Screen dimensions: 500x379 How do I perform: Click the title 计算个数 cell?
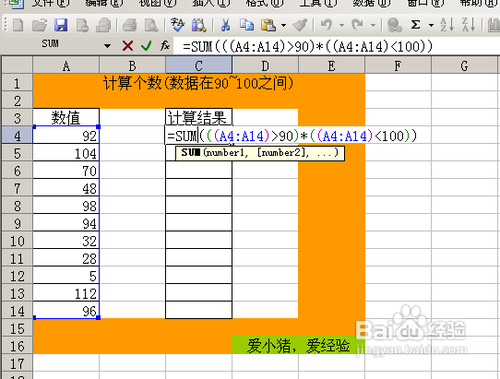click(x=199, y=83)
